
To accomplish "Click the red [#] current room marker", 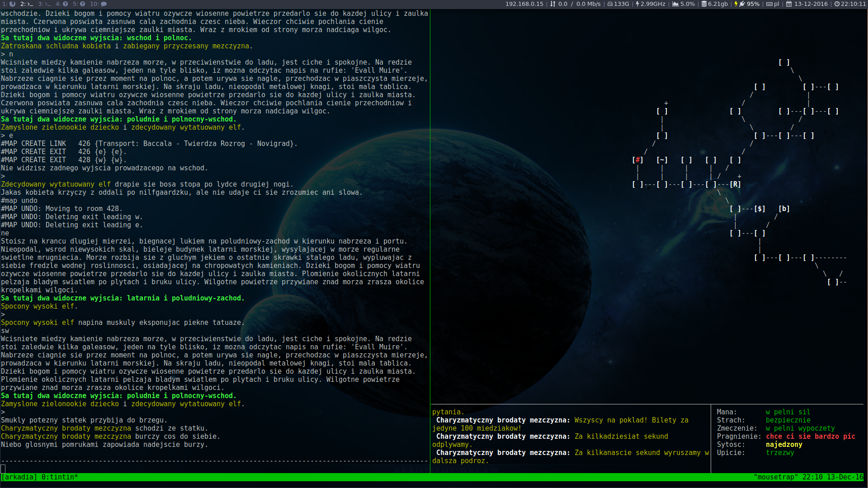I will (637, 160).
